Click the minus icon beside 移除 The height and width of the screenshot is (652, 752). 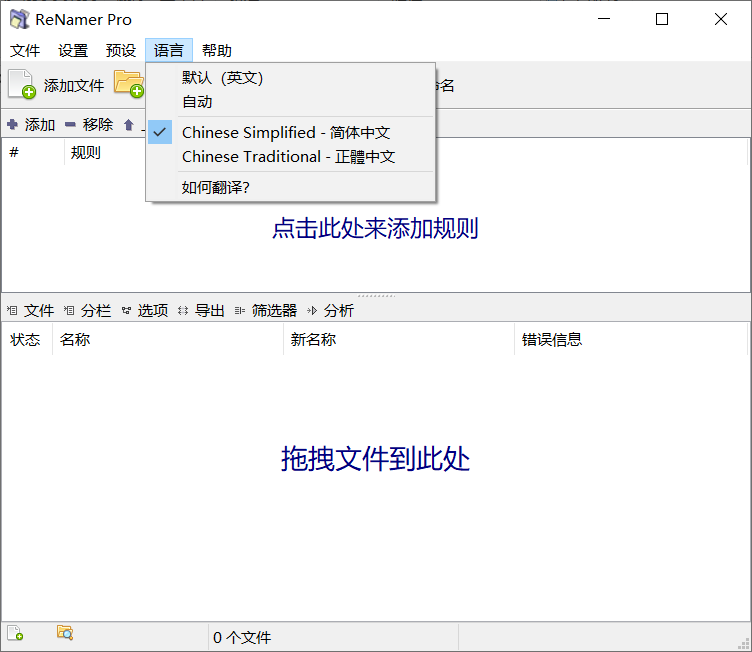pyautogui.click(x=70, y=125)
